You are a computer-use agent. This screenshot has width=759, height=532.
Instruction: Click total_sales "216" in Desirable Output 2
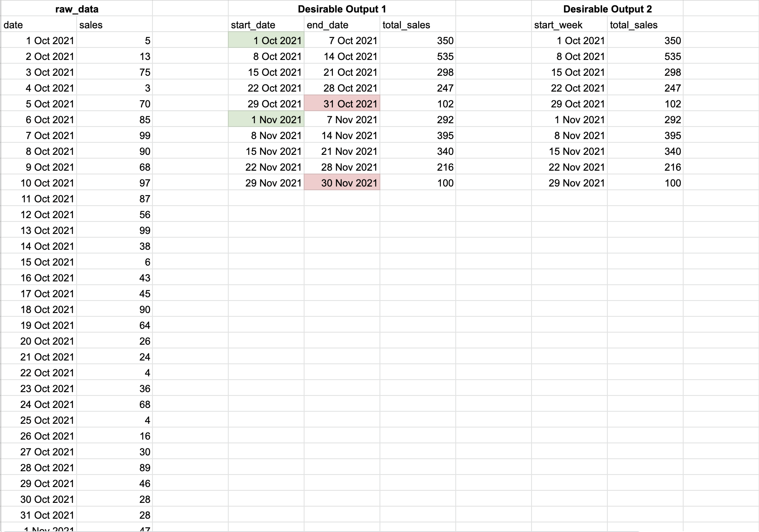click(645, 167)
